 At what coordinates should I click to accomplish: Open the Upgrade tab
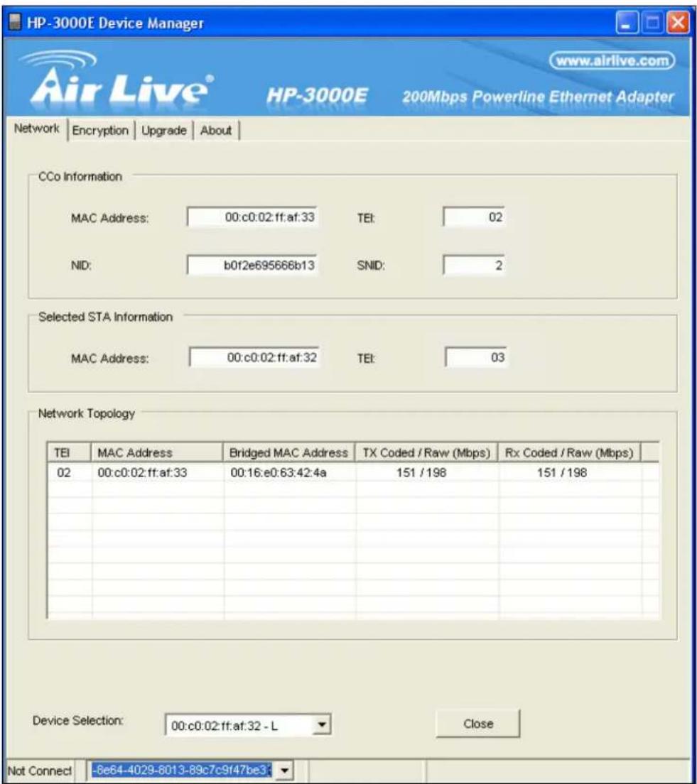[163, 131]
